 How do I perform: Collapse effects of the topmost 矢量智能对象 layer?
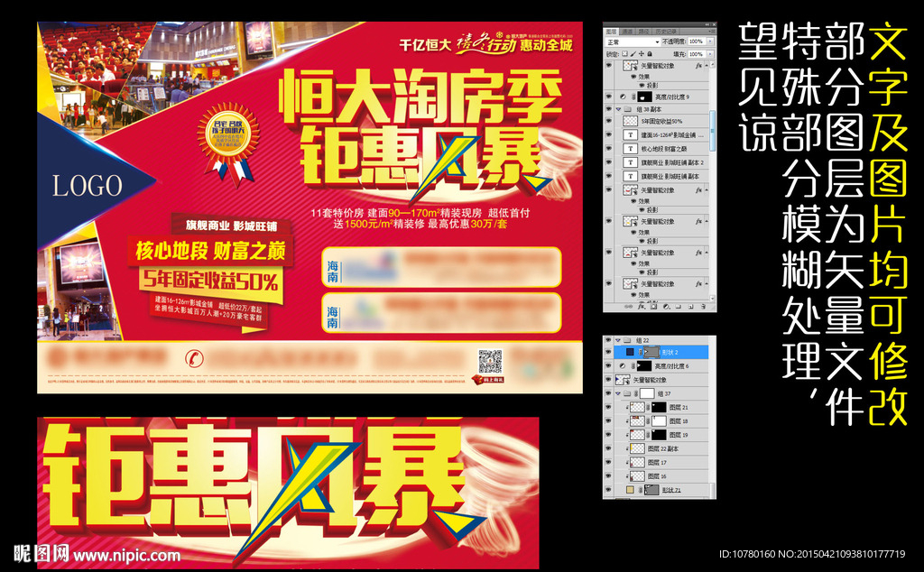click(x=707, y=65)
